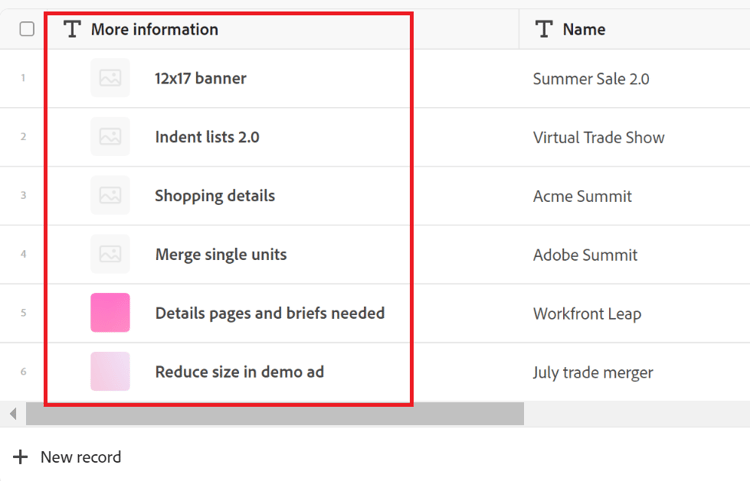Open the image placeholder for Indent lists 2.0
This screenshot has height=481, width=750.
[x=110, y=136]
